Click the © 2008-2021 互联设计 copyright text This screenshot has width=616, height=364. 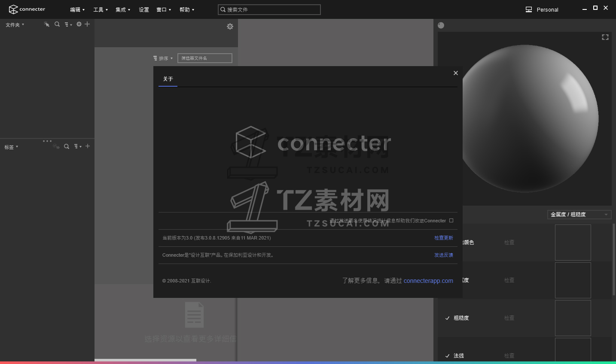tap(187, 281)
